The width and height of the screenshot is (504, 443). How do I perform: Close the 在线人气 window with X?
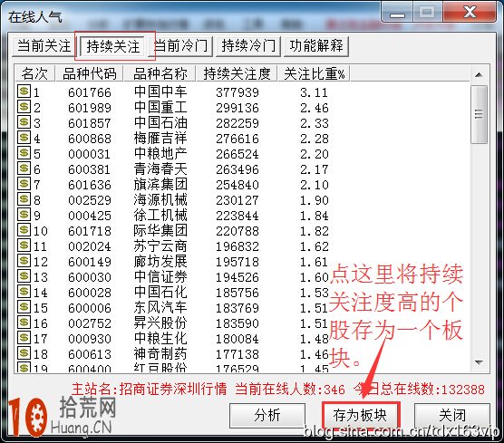point(470,13)
